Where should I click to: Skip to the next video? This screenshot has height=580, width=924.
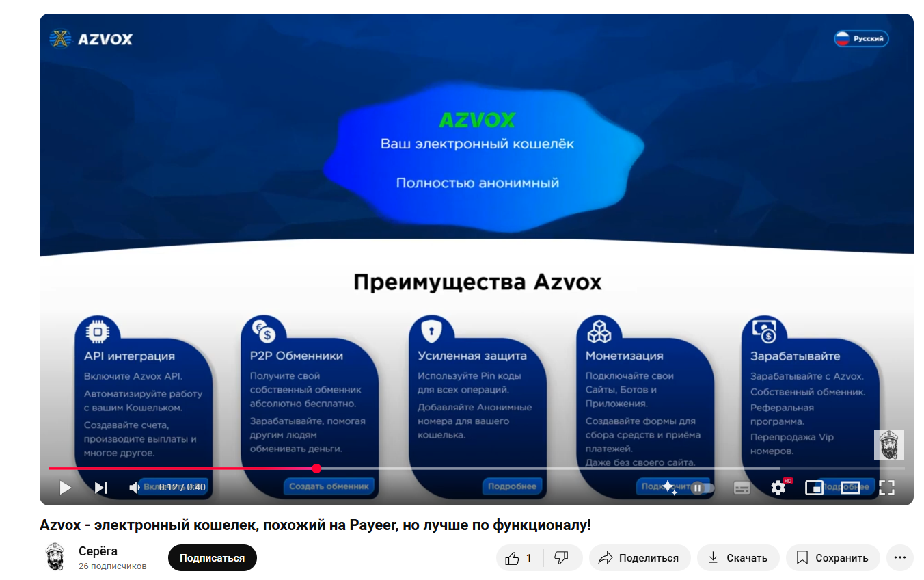pos(101,487)
